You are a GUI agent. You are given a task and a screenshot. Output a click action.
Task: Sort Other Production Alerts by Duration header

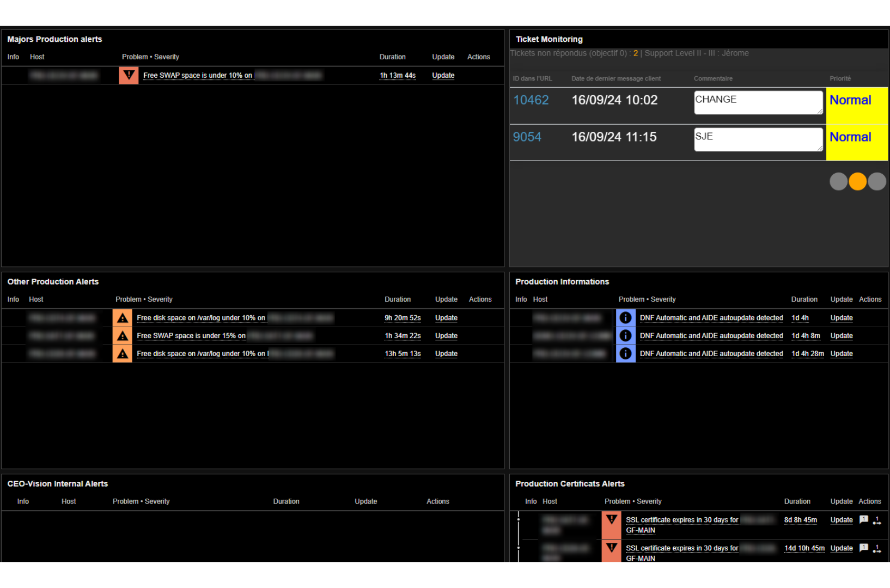(397, 299)
